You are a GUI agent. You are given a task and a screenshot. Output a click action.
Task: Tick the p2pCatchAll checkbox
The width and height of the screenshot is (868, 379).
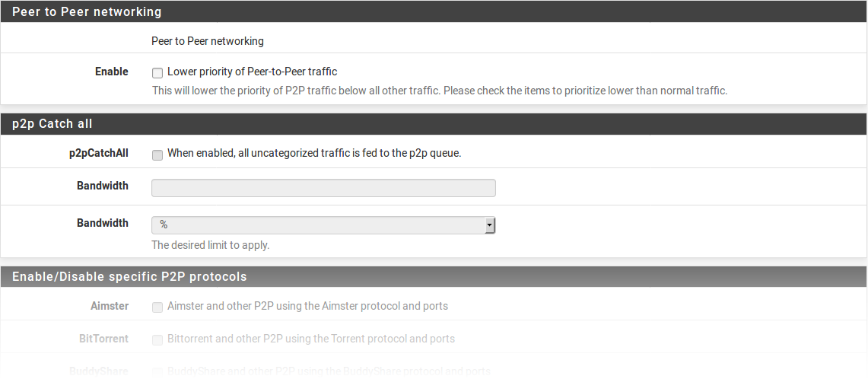point(157,154)
